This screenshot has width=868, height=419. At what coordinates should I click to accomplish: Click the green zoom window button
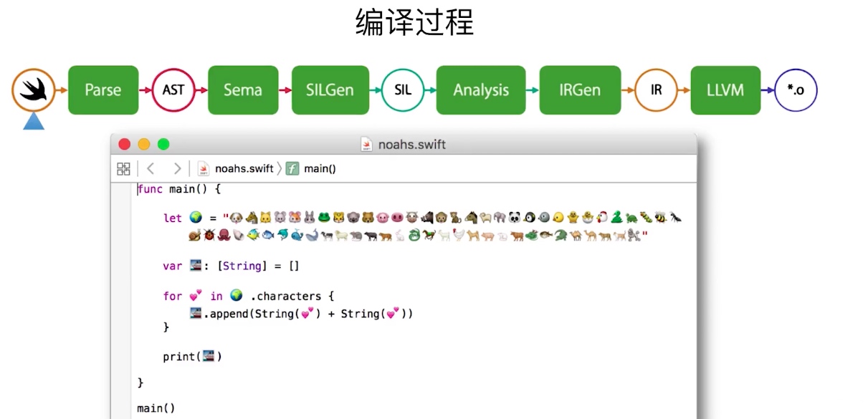coord(163,145)
